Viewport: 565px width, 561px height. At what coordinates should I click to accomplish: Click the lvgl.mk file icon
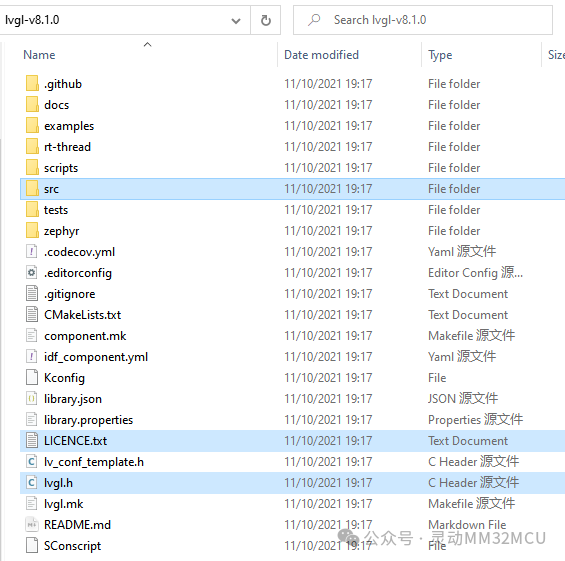coord(32,503)
